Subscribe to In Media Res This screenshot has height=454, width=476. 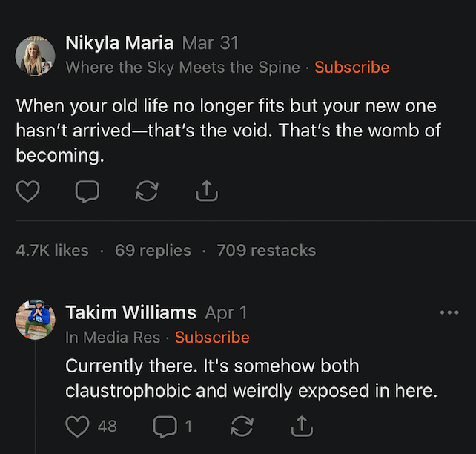(x=212, y=337)
